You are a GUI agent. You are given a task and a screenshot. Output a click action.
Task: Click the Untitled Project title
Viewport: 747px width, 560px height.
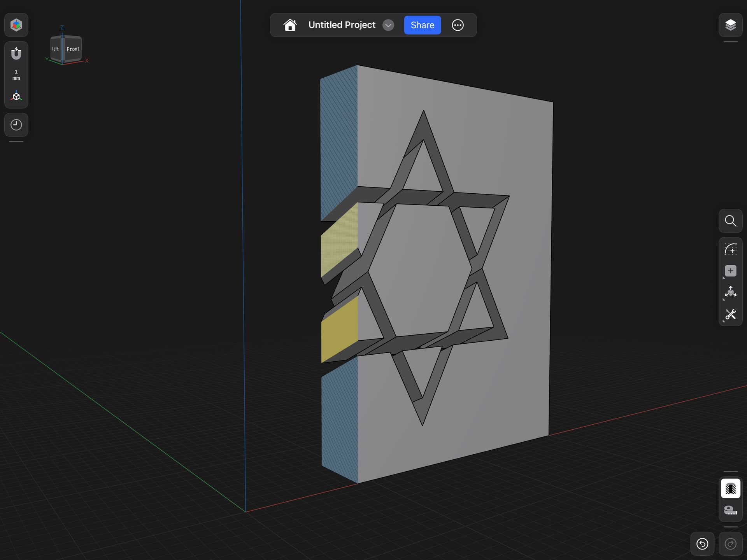pyautogui.click(x=342, y=25)
